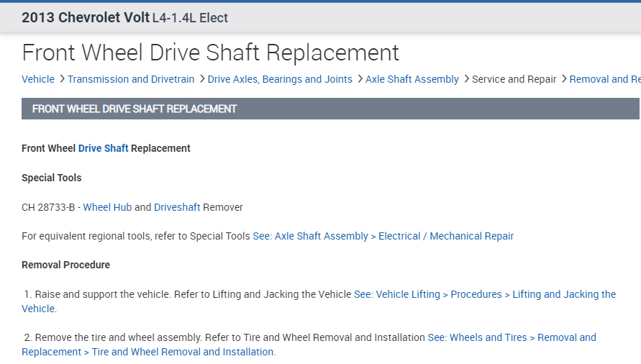Click the 2013 Chevrolet Volt vehicle title
This screenshot has height=364, width=641.
tap(85, 17)
